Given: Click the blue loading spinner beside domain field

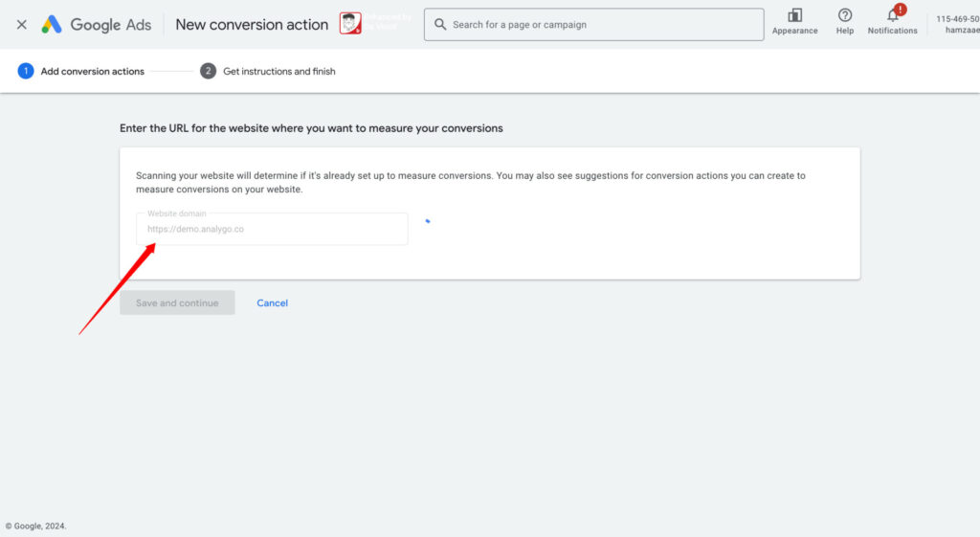Looking at the screenshot, I should 428,221.
